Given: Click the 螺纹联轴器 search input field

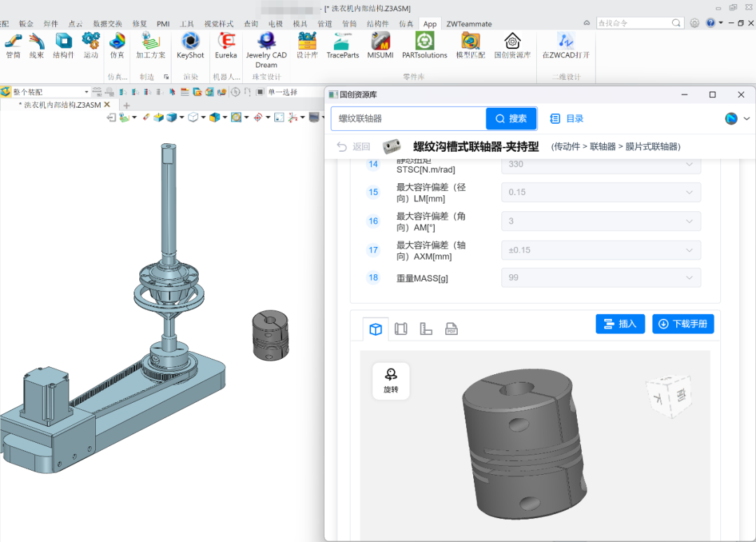Looking at the screenshot, I should [408, 118].
